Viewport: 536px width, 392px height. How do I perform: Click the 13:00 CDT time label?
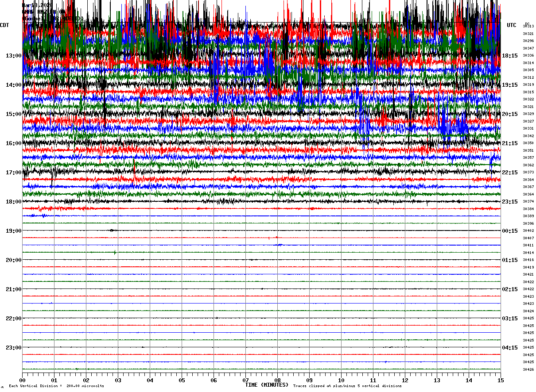point(13,56)
